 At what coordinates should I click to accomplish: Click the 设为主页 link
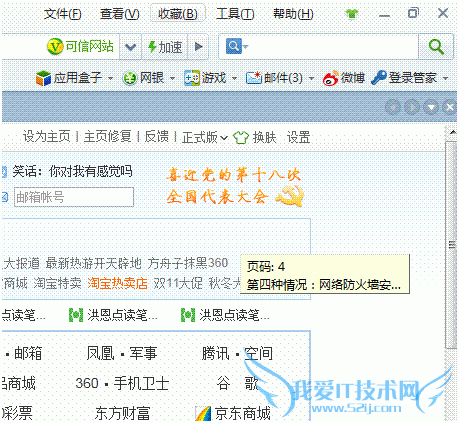coord(47,137)
